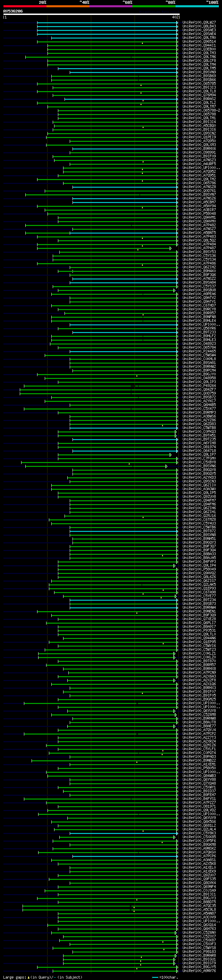The height and width of the screenshot is (980, 222).
Task: Click the white query sequence bar
Action: [92, 14]
